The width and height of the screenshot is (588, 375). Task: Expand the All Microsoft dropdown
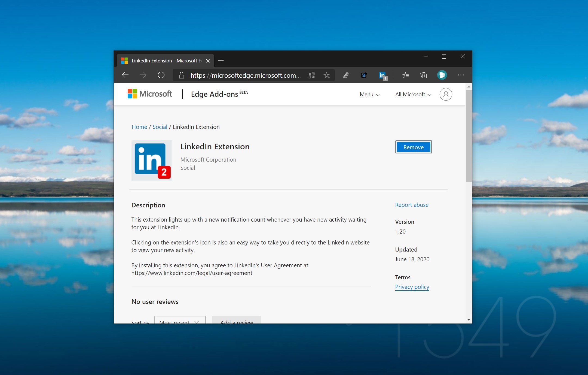click(413, 94)
